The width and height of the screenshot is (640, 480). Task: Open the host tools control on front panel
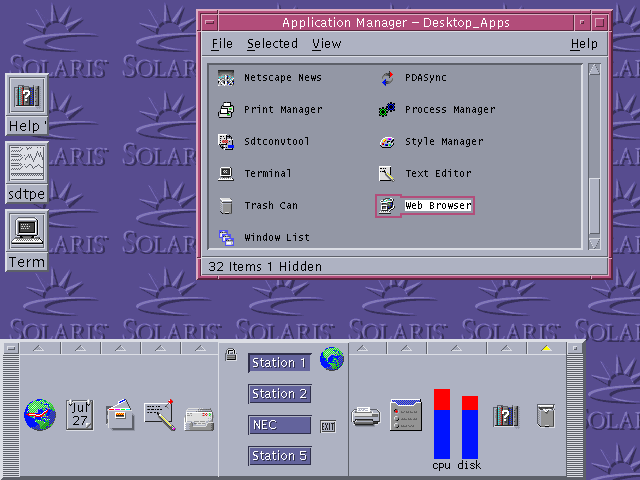coord(406,415)
